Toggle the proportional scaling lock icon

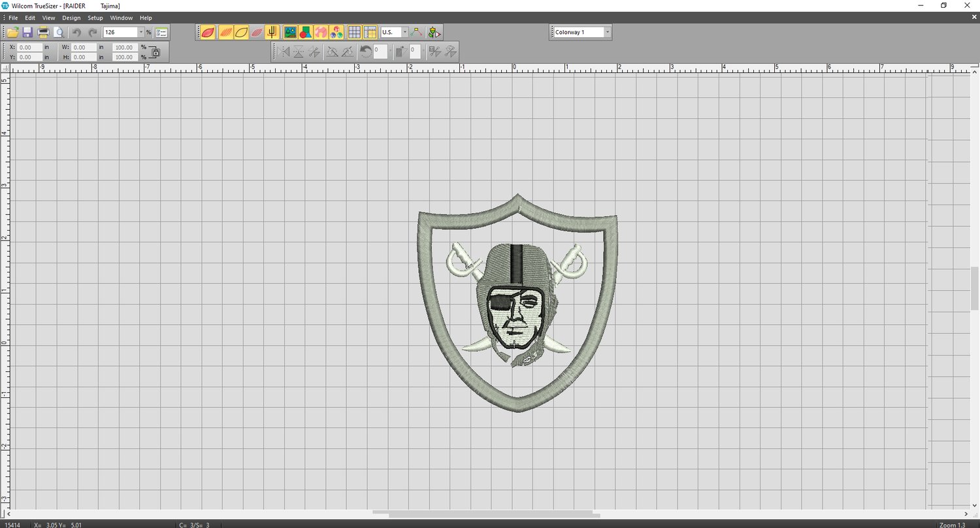155,52
